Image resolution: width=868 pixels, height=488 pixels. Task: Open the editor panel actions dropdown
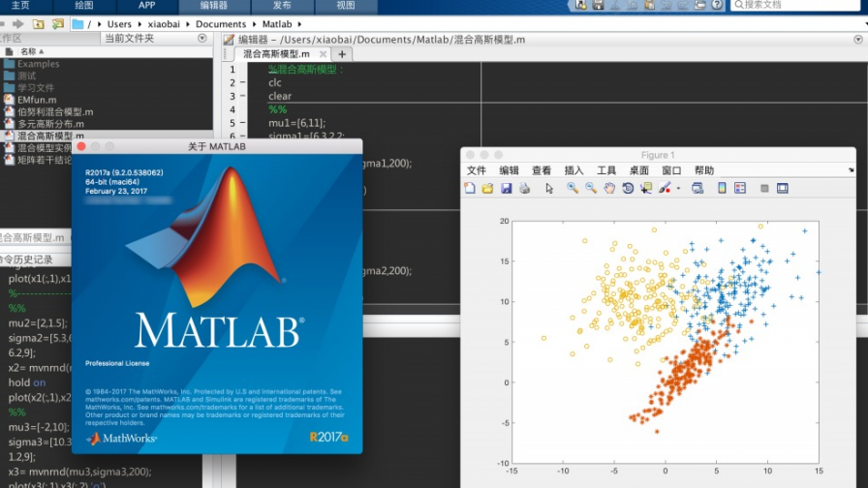point(858,40)
